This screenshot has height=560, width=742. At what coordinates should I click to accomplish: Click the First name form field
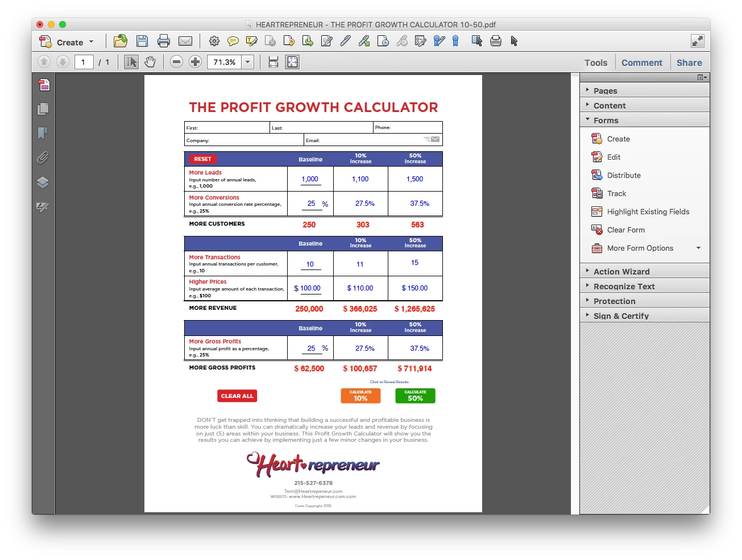(x=227, y=127)
